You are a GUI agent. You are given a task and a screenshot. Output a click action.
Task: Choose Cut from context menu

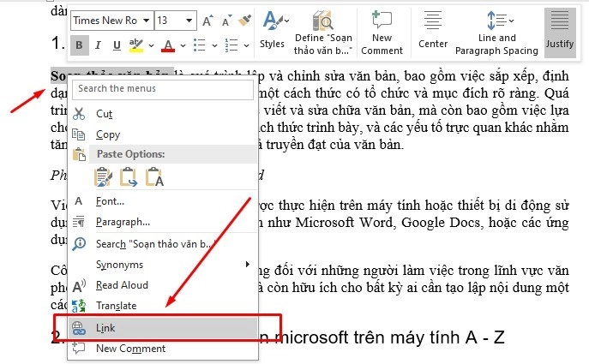[x=163, y=114]
